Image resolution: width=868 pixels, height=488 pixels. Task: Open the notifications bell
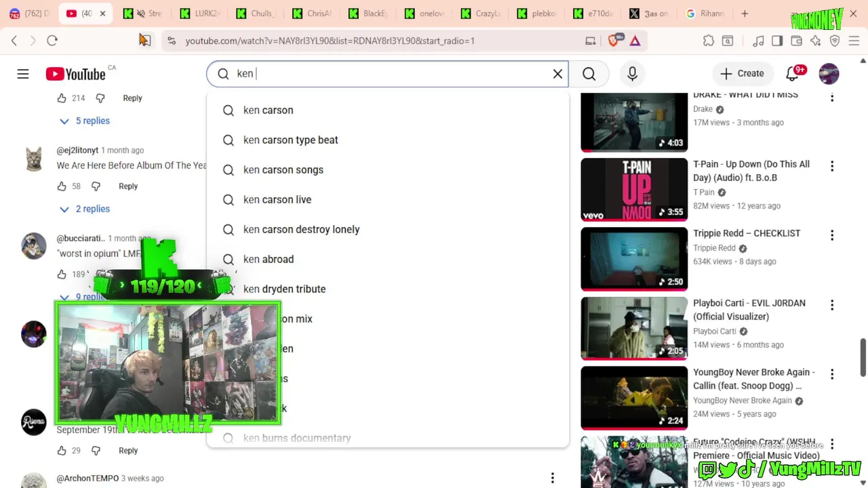(792, 73)
